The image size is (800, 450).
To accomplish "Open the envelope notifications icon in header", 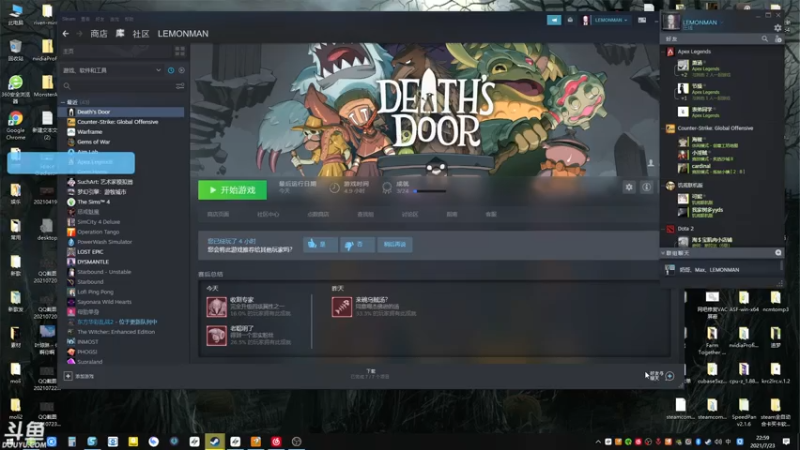I will pos(570,20).
